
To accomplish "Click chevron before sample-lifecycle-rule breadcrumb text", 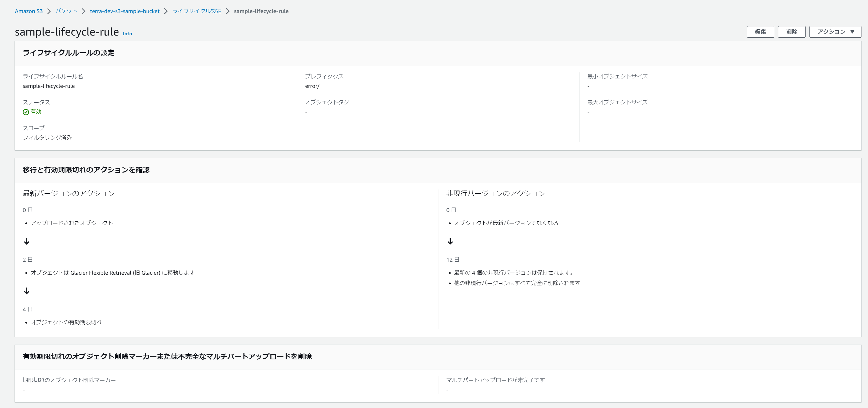I will click(227, 11).
